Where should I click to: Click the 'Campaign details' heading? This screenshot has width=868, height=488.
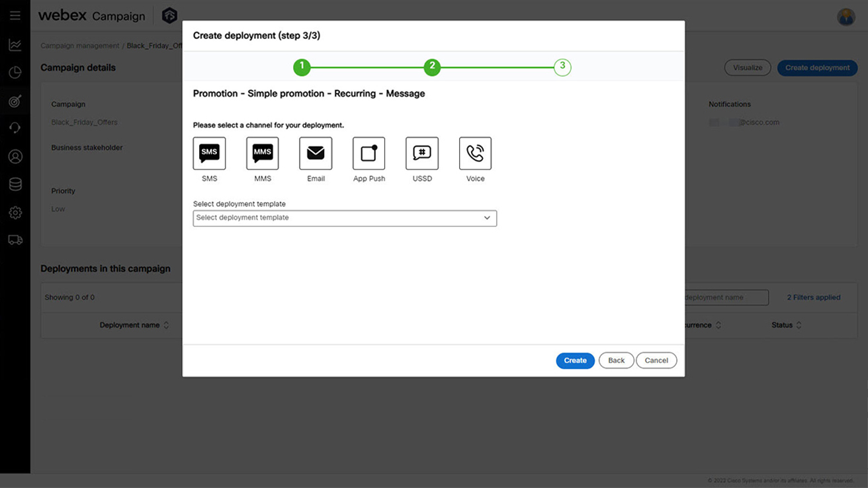pyautogui.click(x=78, y=67)
